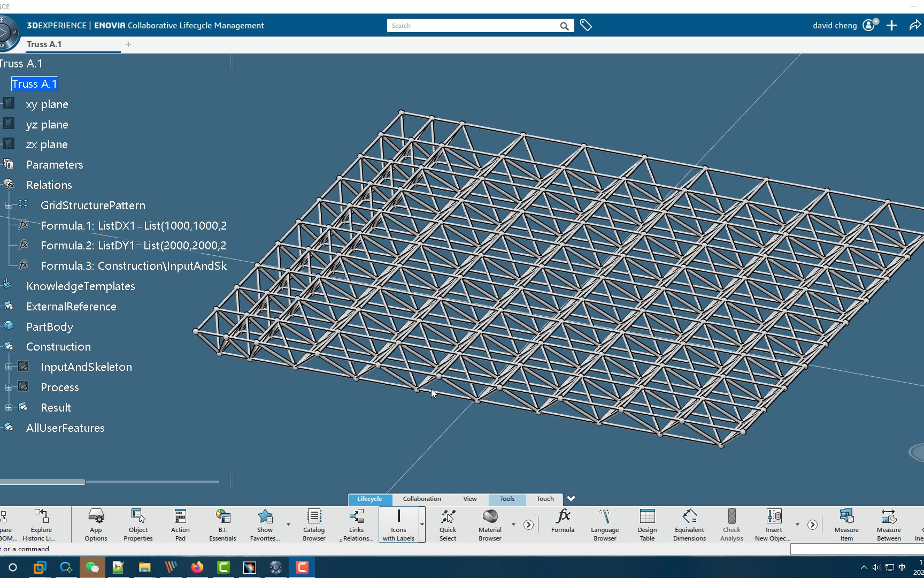924x578 pixels.
Task: Click the Measure Item tool
Action: coord(846,523)
